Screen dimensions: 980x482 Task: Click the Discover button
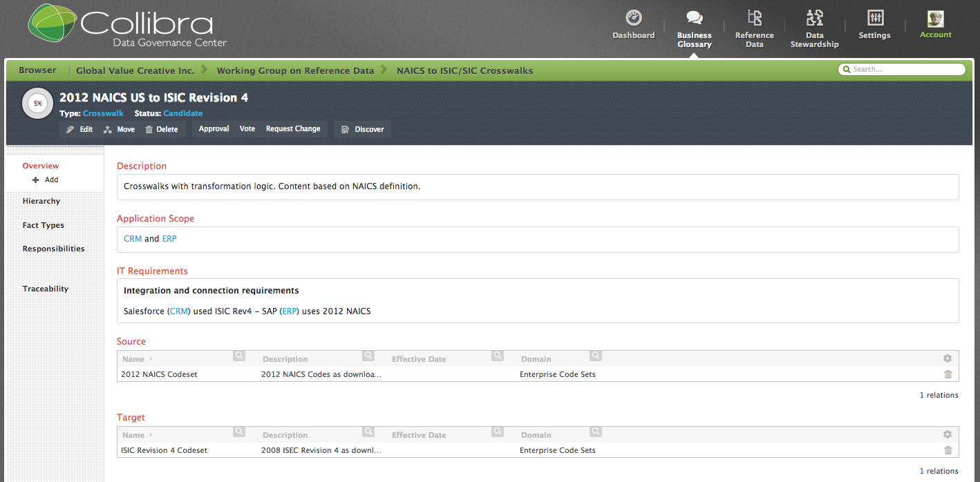coord(363,129)
